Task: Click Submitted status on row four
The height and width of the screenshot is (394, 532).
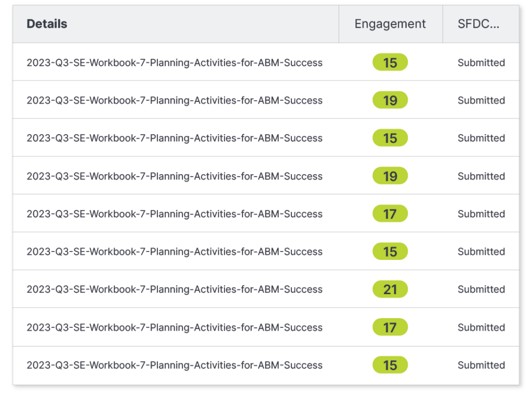Action: 481,176
